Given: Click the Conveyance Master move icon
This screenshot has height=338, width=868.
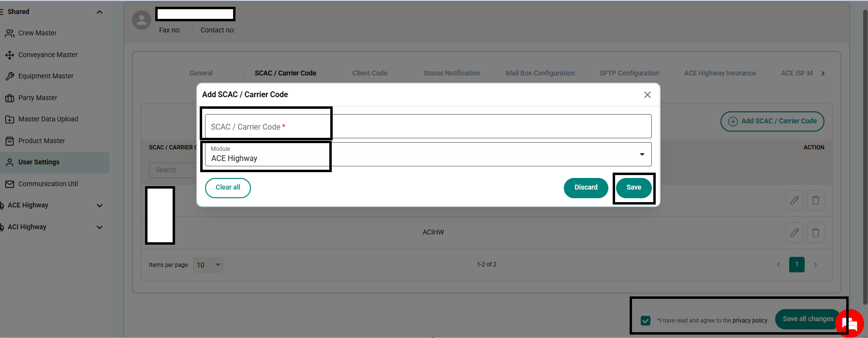Looking at the screenshot, I should point(10,55).
